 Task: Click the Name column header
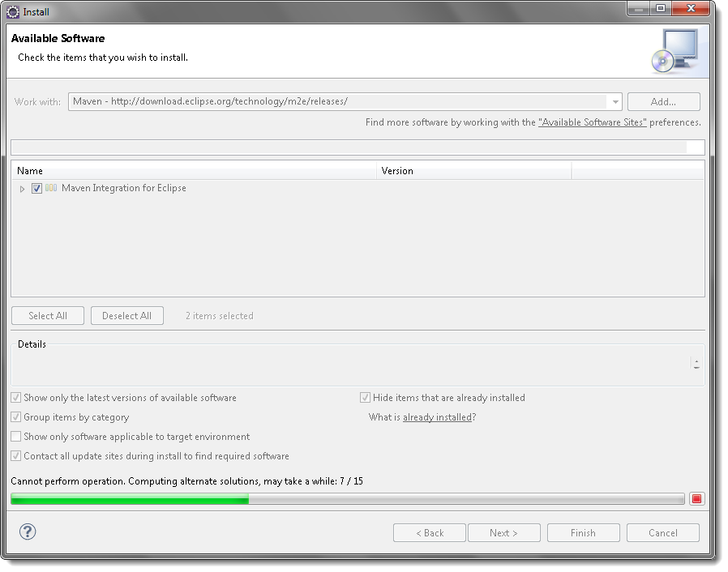click(194, 171)
